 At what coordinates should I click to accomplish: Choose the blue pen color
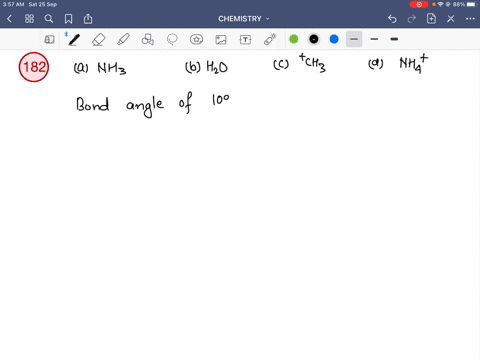coord(334,39)
